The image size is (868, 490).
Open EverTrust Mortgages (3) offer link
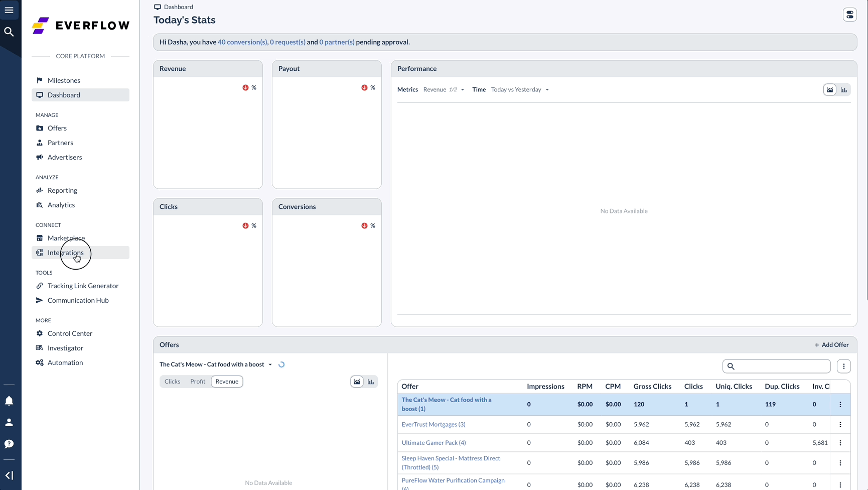[x=433, y=424]
